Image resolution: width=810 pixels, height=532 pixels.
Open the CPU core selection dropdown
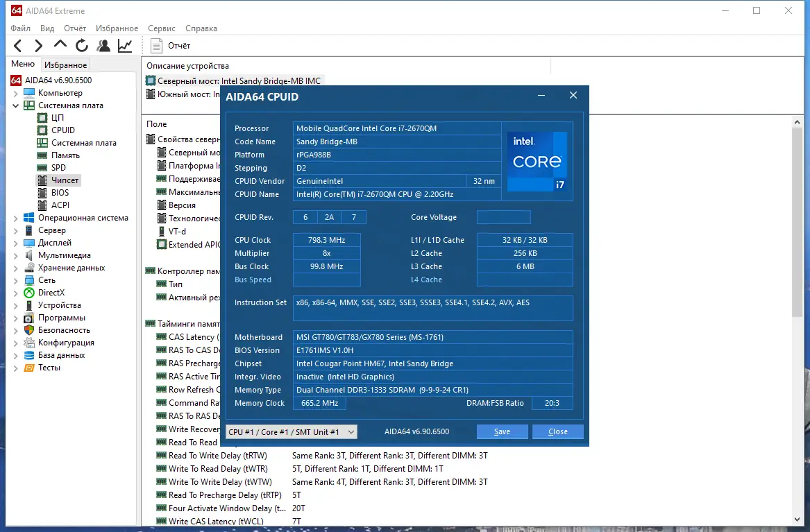tap(292, 431)
